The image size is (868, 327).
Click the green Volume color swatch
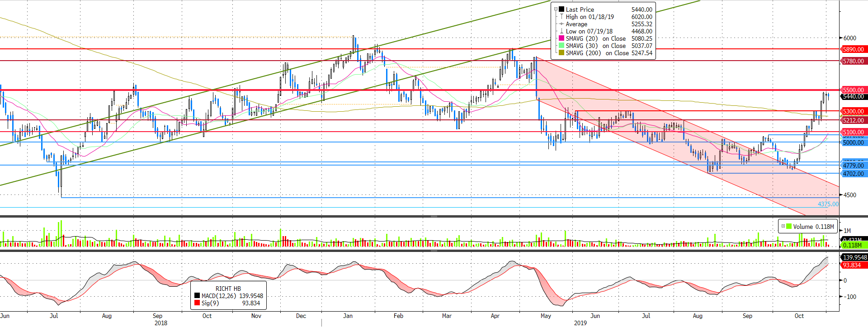tap(789, 227)
